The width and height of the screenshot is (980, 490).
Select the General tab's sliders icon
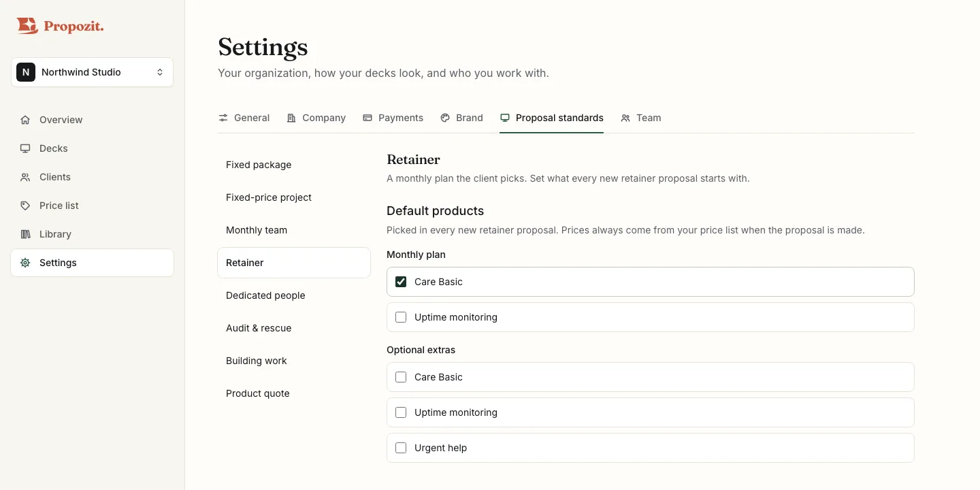[x=223, y=118]
